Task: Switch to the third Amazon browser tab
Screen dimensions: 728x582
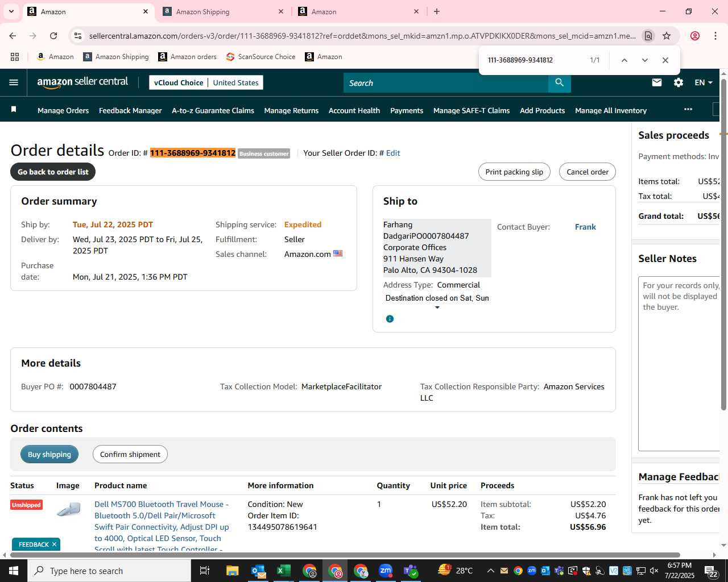Action: click(x=358, y=11)
